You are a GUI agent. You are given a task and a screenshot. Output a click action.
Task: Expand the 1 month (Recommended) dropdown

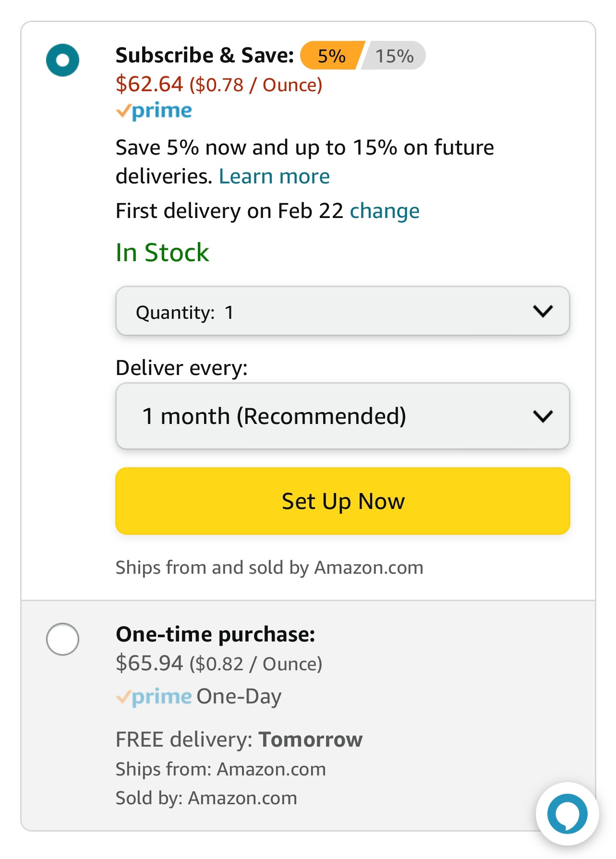click(343, 416)
